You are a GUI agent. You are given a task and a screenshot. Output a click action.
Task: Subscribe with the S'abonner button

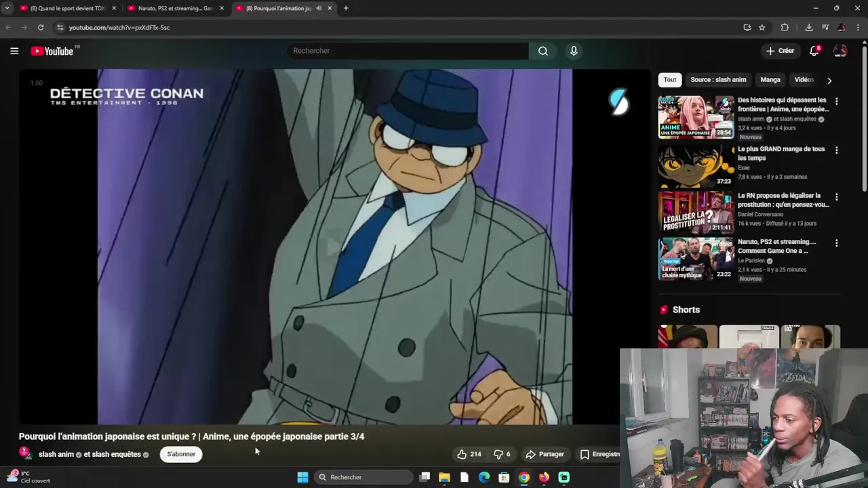(x=181, y=454)
